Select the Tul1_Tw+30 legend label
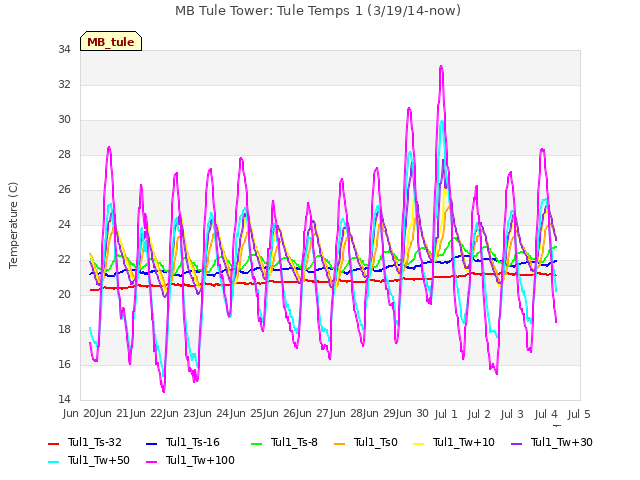 pyautogui.click(x=562, y=442)
